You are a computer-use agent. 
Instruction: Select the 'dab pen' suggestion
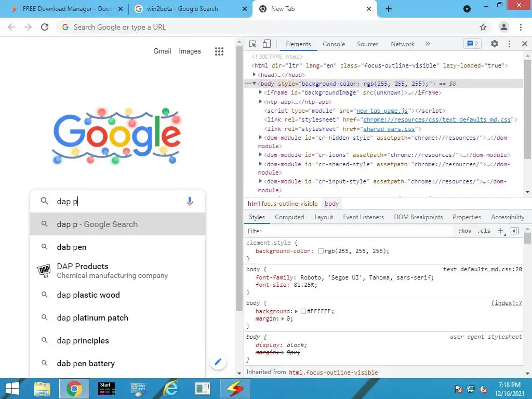(118, 247)
